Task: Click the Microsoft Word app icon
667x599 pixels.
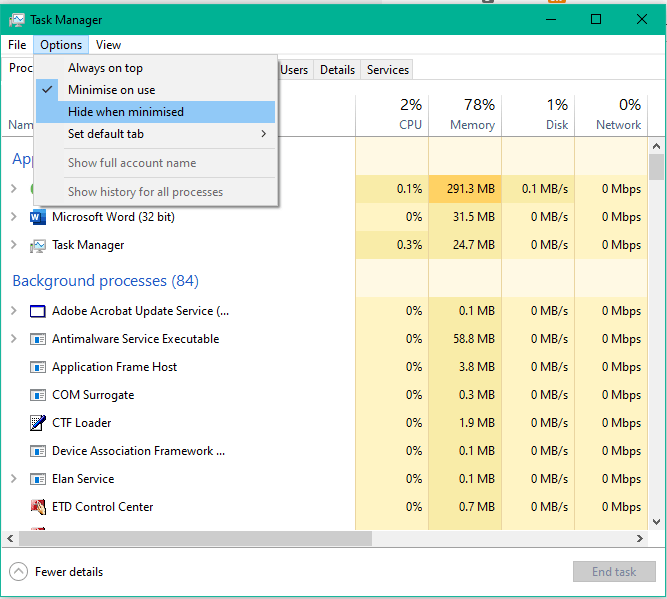Action: coord(37,217)
